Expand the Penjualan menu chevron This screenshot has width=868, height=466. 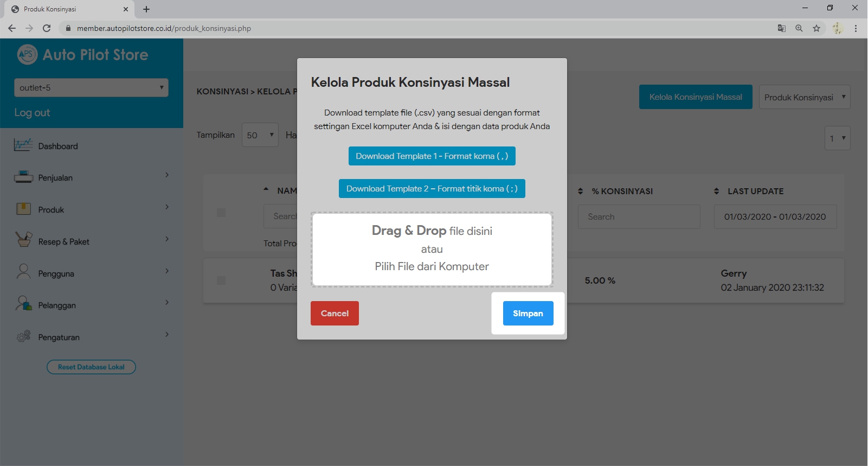tap(167, 175)
